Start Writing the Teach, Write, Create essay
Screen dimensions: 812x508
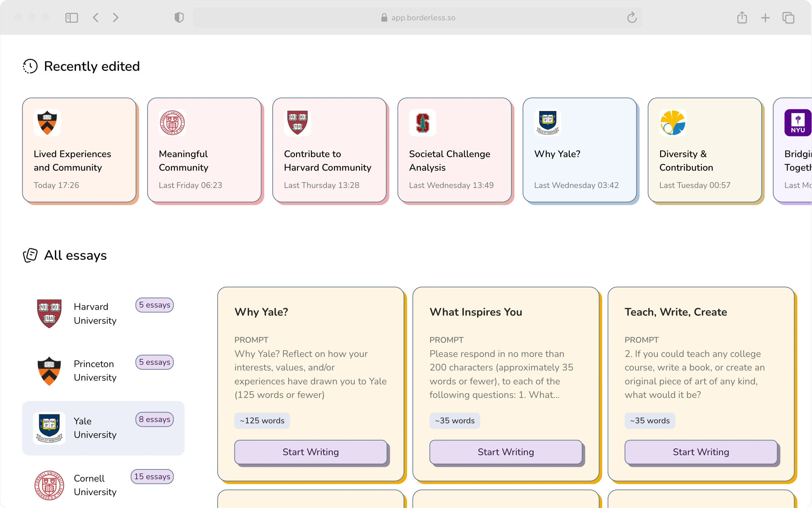[701, 452]
